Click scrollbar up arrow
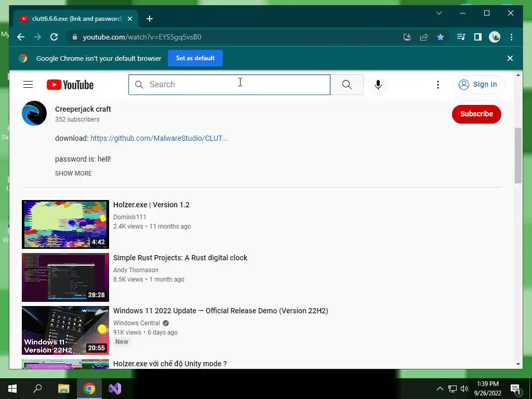Screen dimensions: 532x399 (518, 75)
